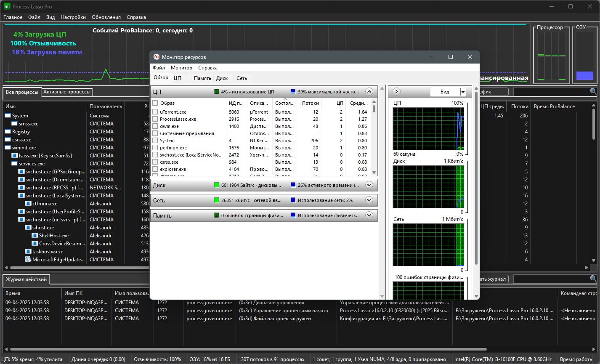Check the explorer.exe checkbox

click(x=155, y=169)
